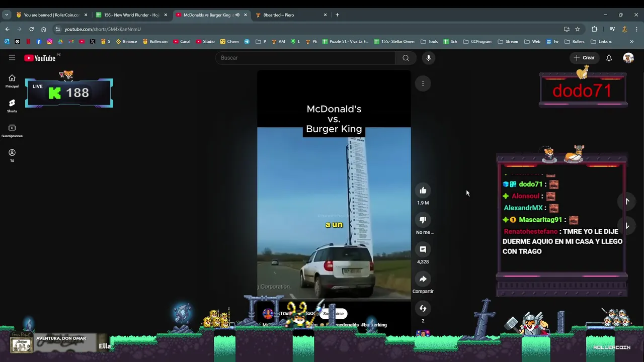Screen dimensions: 644x362
Task: Click the Suscribirse button under the short
Action: click(333, 314)
